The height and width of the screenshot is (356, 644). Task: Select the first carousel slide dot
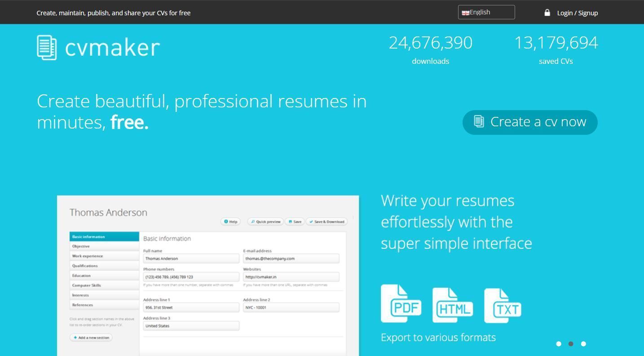559,344
